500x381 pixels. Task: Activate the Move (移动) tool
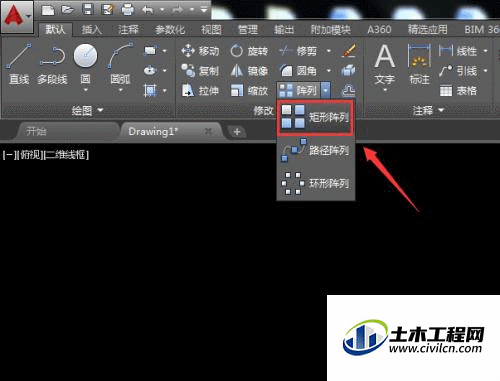click(200, 51)
